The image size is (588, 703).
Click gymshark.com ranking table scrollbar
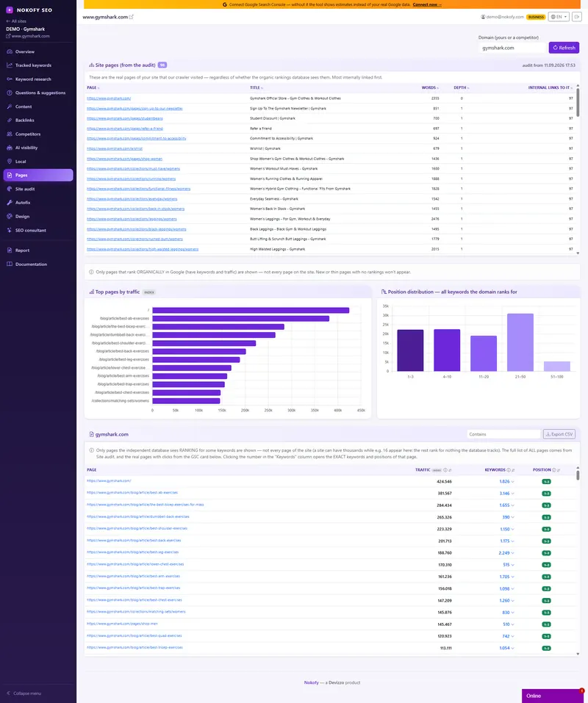[x=578, y=475]
